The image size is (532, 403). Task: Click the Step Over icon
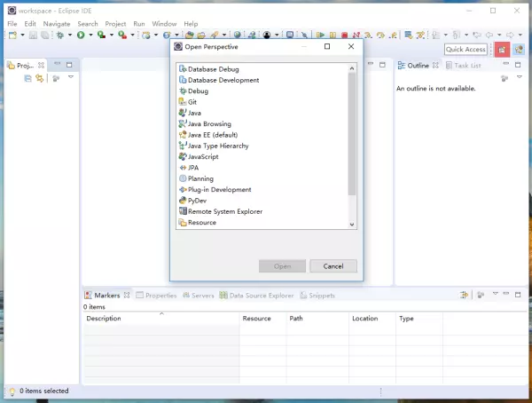tap(380, 35)
